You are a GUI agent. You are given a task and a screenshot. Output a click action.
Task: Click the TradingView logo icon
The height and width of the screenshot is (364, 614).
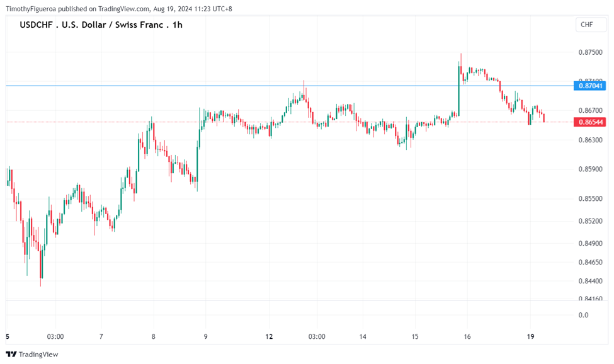[11, 354]
